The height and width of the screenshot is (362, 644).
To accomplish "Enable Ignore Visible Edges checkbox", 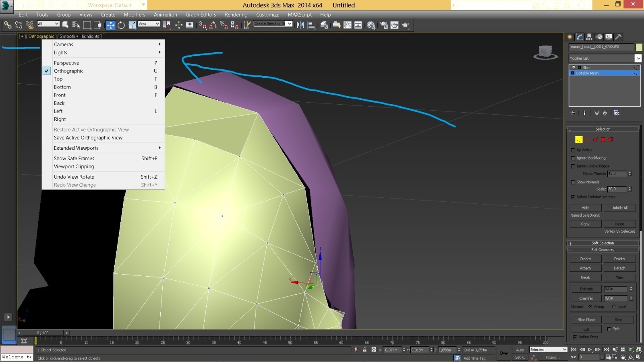I will (573, 166).
